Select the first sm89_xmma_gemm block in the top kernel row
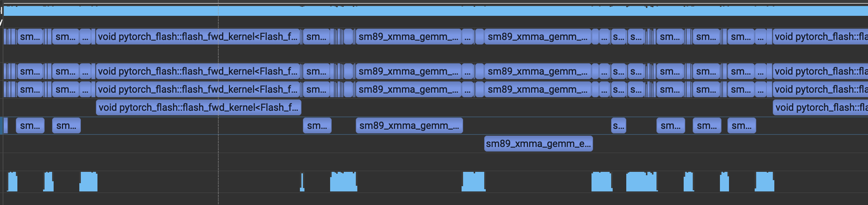The image size is (868, 205). (408, 37)
